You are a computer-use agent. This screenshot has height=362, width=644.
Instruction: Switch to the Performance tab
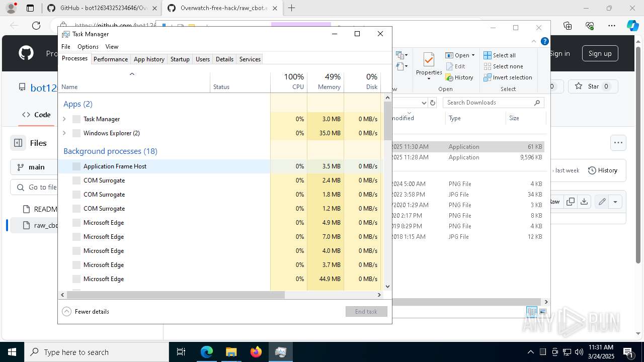(111, 59)
